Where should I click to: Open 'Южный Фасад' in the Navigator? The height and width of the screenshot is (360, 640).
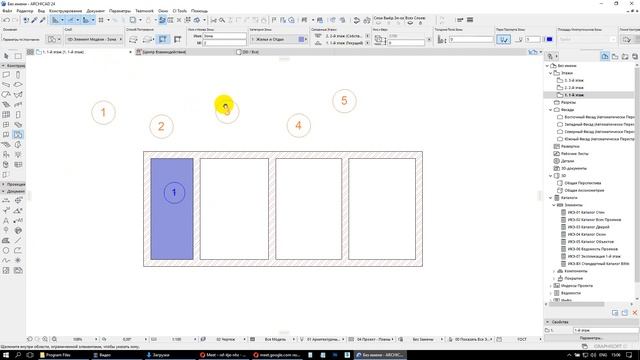599,139
